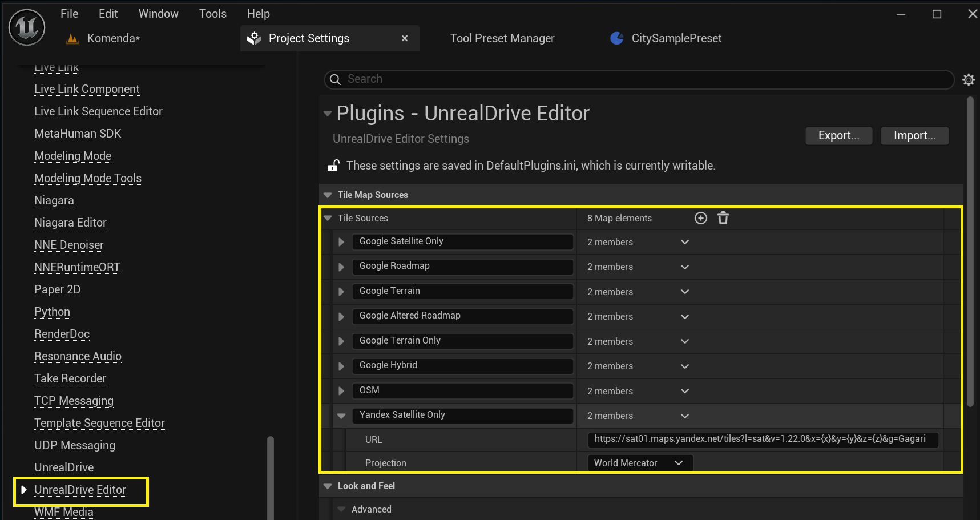Open OSM row options dropdown
Screen dimensions: 980x520
[685, 391]
